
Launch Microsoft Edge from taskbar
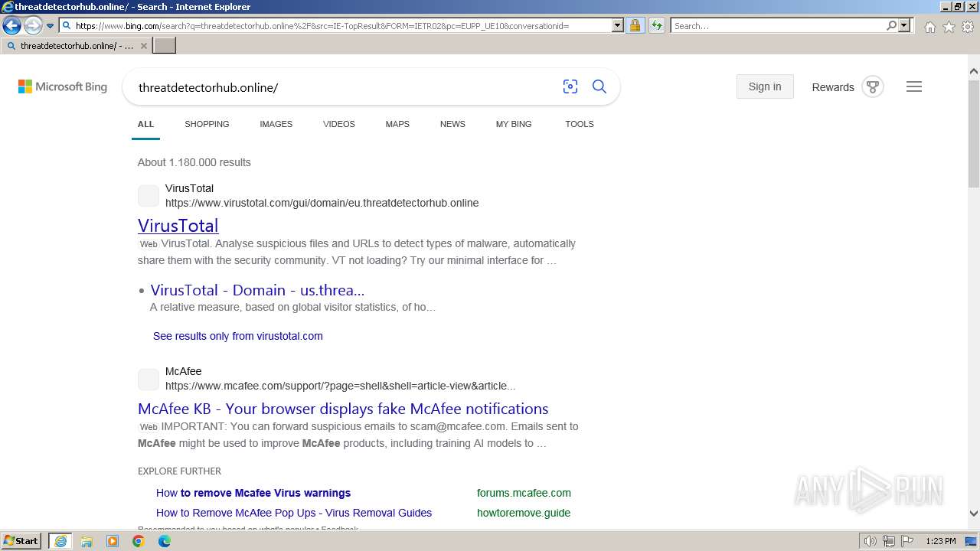(165, 541)
